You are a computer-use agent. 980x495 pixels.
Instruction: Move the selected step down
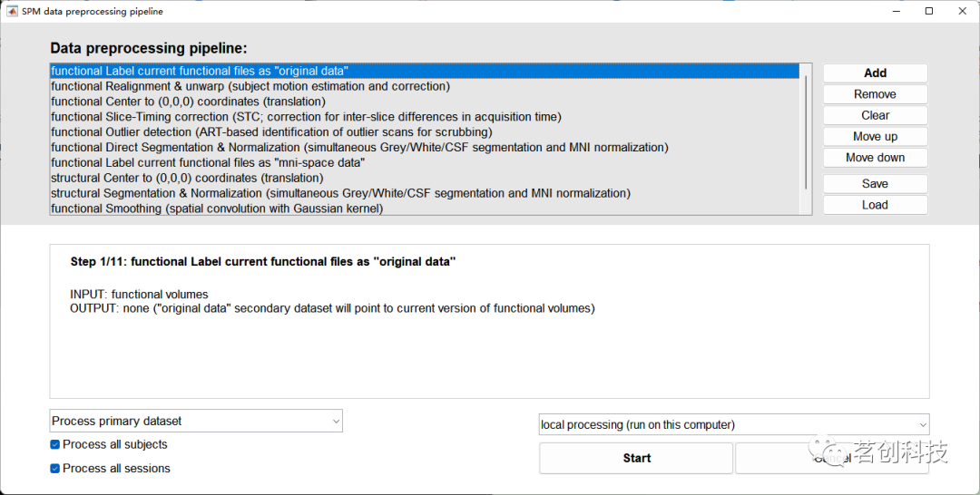875,158
